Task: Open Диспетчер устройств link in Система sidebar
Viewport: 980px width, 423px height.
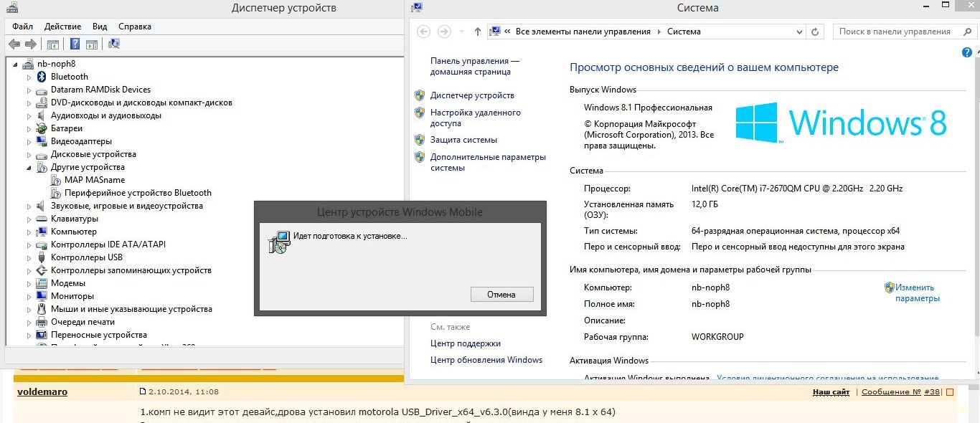Action: pos(472,95)
